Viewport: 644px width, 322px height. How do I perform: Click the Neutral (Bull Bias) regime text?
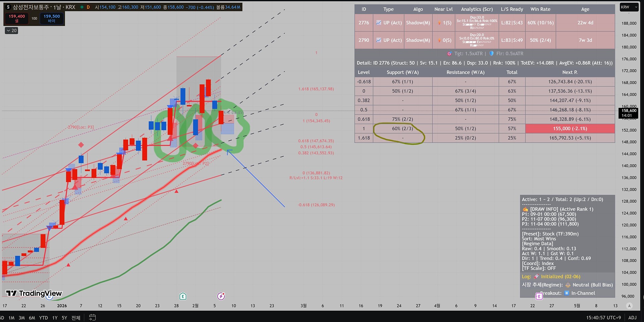(x=593, y=285)
